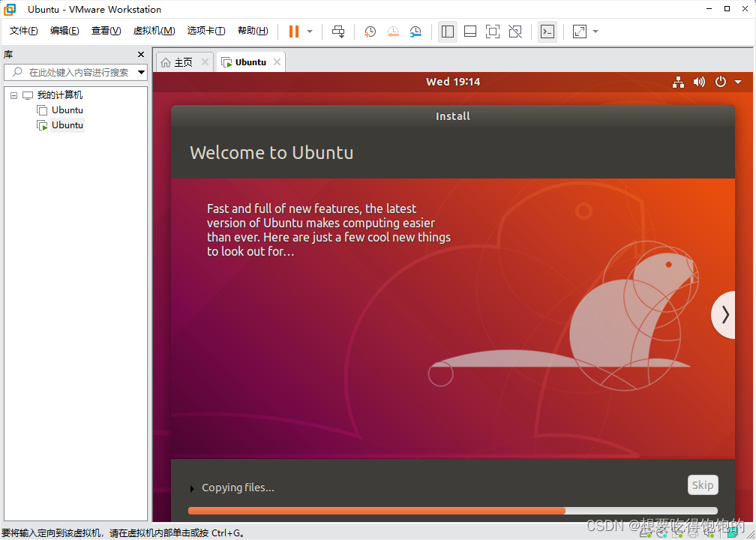The width and height of the screenshot is (756, 540).
Task: Collapse the 我的计算机 tree node
Action: pyautogui.click(x=14, y=95)
